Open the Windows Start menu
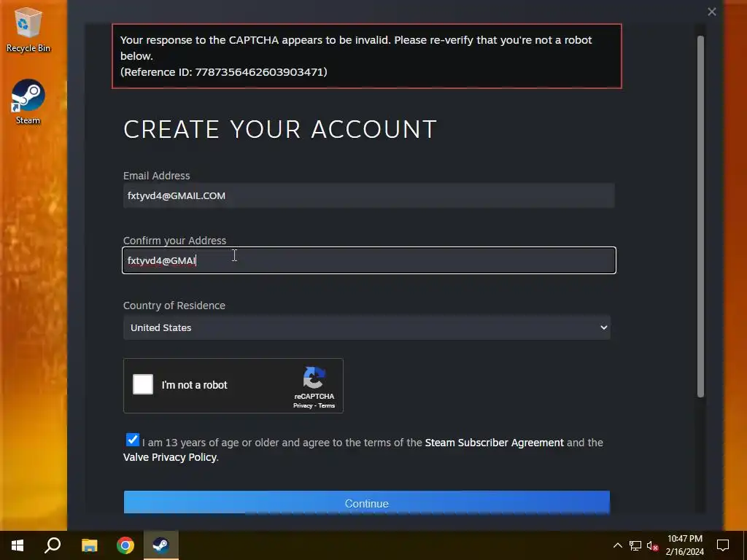Image resolution: width=747 pixels, height=560 pixels. coord(18,545)
